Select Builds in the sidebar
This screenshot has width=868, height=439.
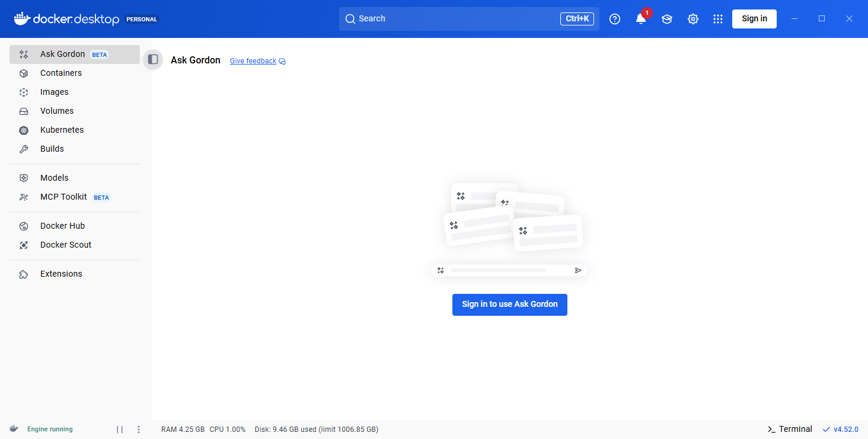coord(75,149)
